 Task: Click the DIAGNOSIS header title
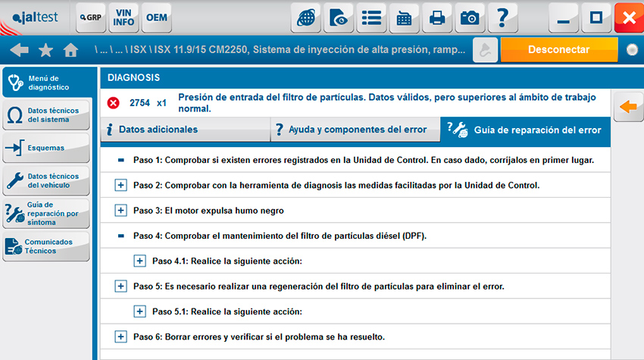[x=133, y=77]
